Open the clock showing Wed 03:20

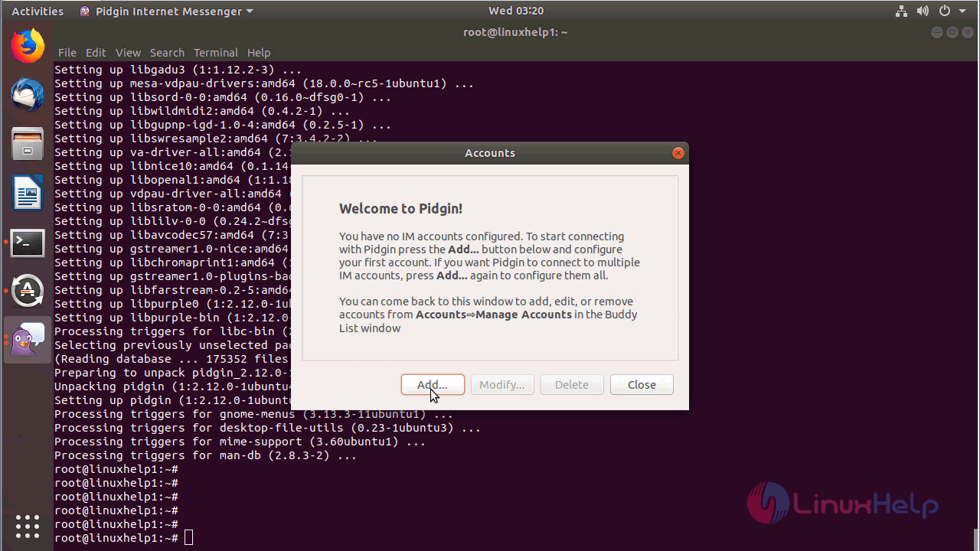[x=516, y=11]
